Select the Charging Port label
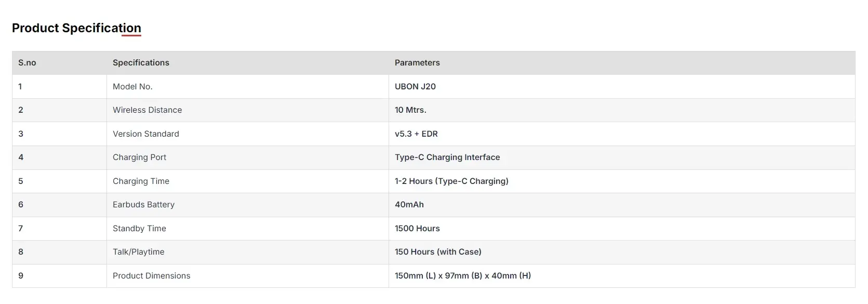Screen dimensions: 868x304 pyautogui.click(x=139, y=157)
